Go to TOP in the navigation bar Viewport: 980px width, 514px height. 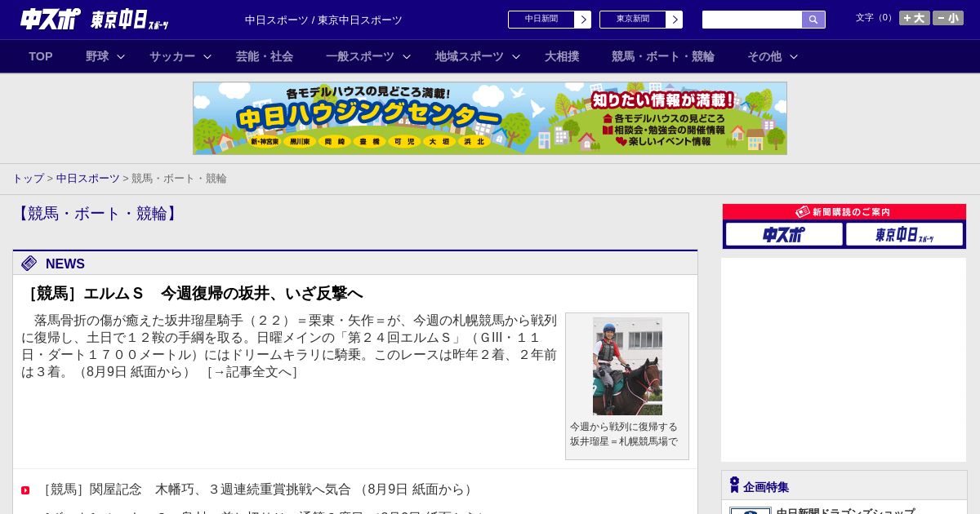[41, 56]
